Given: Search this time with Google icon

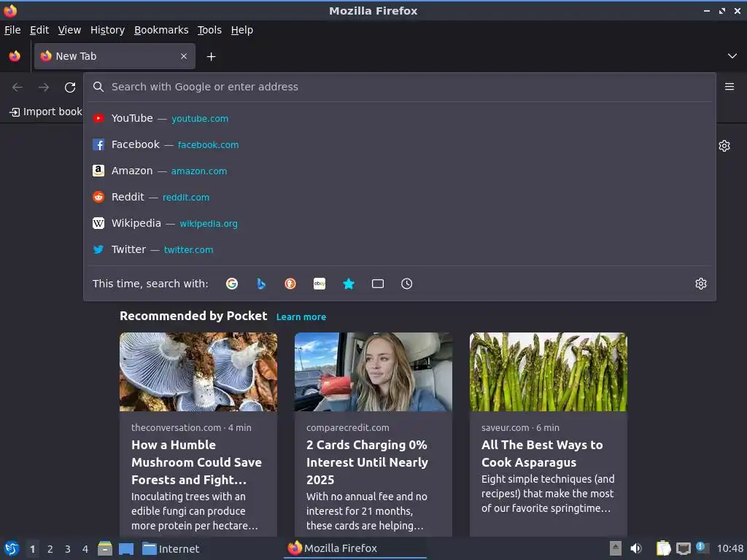Looking at the screenshot, I should point(232,284).
